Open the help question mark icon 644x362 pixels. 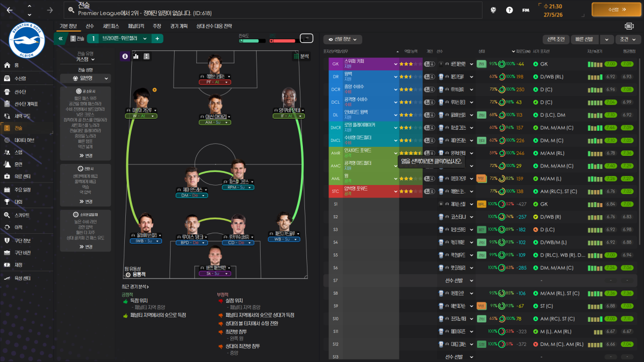click(x=510, y=10)
